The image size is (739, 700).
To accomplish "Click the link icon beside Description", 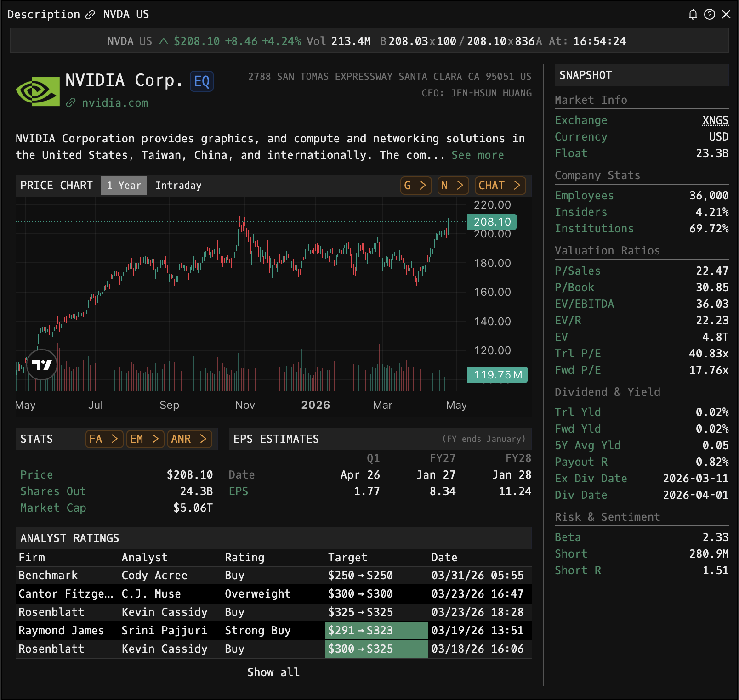I will 90,15.
